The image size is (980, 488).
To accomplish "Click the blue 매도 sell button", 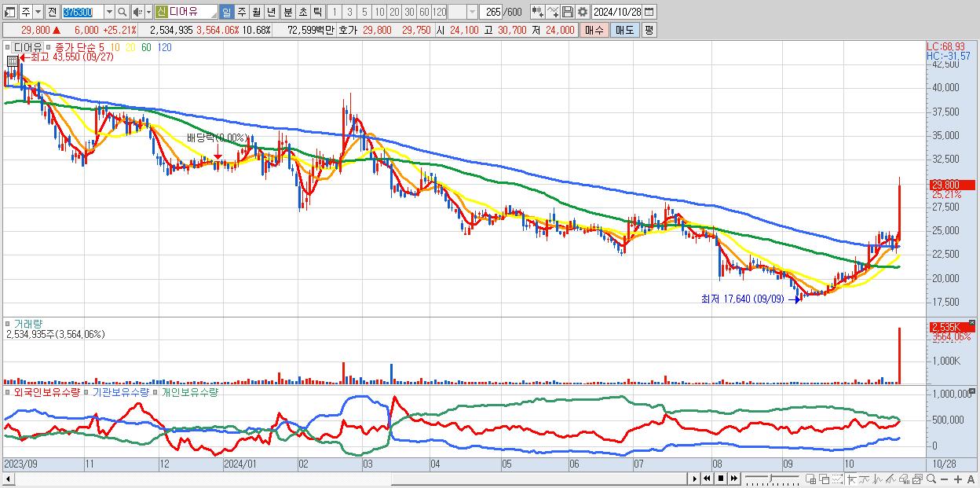I will (625, 30).
